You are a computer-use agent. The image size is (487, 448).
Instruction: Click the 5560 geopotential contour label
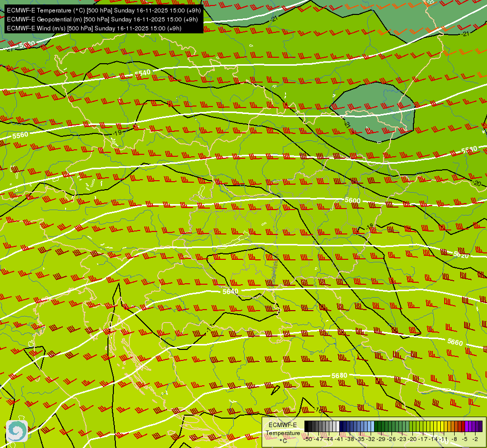20,135
